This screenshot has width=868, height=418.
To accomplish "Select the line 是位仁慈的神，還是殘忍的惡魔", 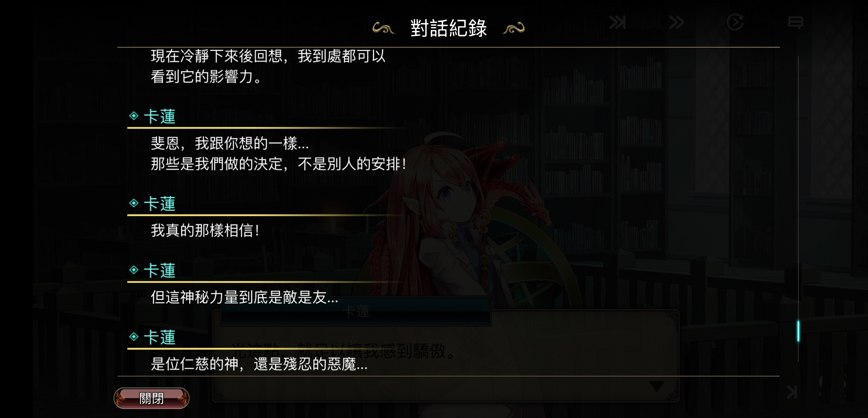I will coord(259,364).
